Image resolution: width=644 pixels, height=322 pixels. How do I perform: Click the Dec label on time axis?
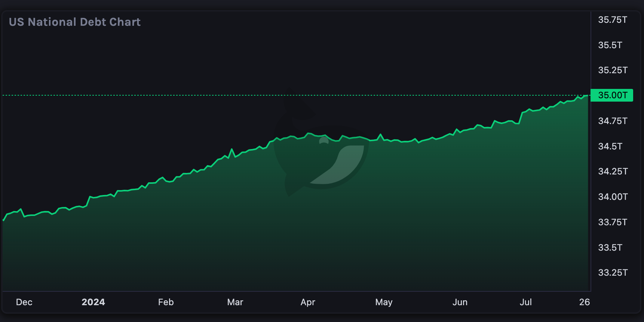point(24,302)
